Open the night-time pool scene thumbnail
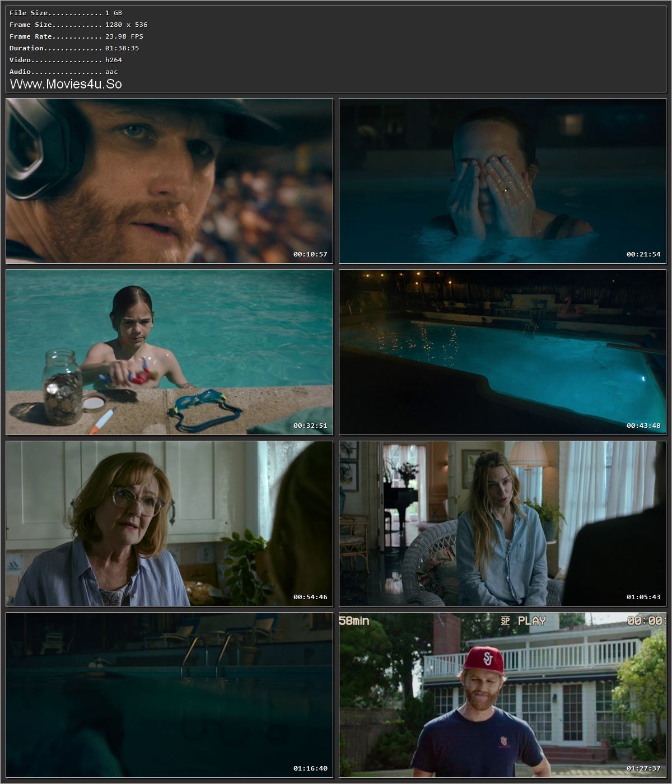The image size is (672, 784). pos(501,350)
